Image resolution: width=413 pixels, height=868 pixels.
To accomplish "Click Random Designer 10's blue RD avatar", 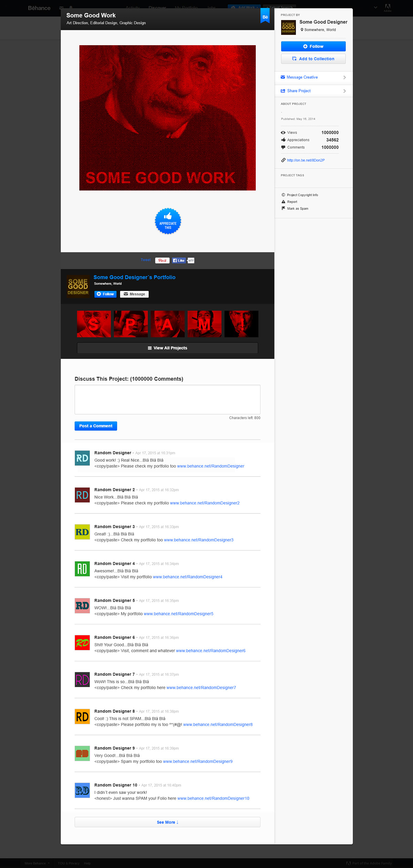I will click(82, 790).
